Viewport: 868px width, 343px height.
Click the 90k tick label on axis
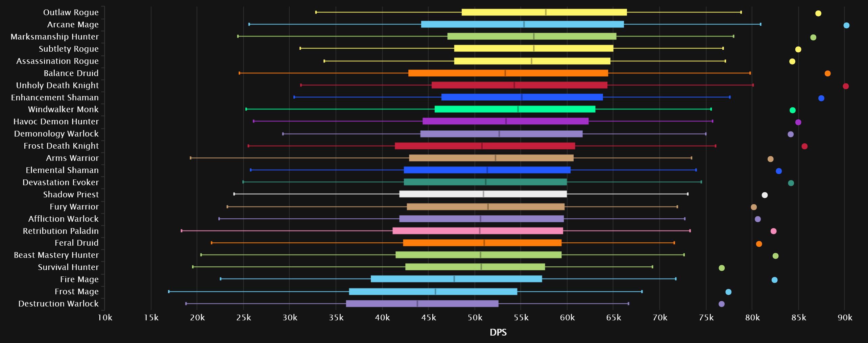click(x=844, y=318)
